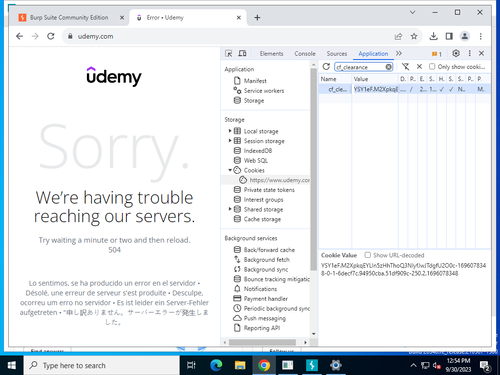
Task: Collapse the Cookies tree node
Action: click(230, 170)
